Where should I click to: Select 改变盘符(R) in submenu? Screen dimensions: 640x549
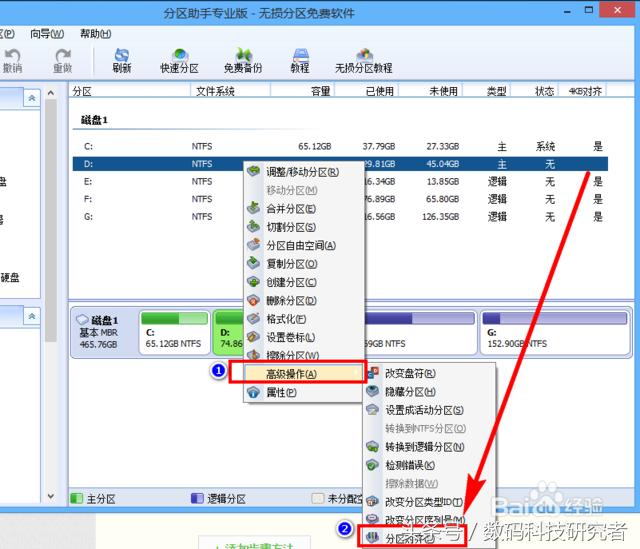point(430,373)
